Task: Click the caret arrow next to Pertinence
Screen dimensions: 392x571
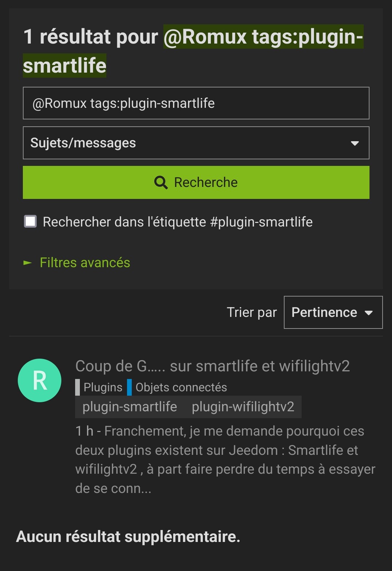Action: 368,313
